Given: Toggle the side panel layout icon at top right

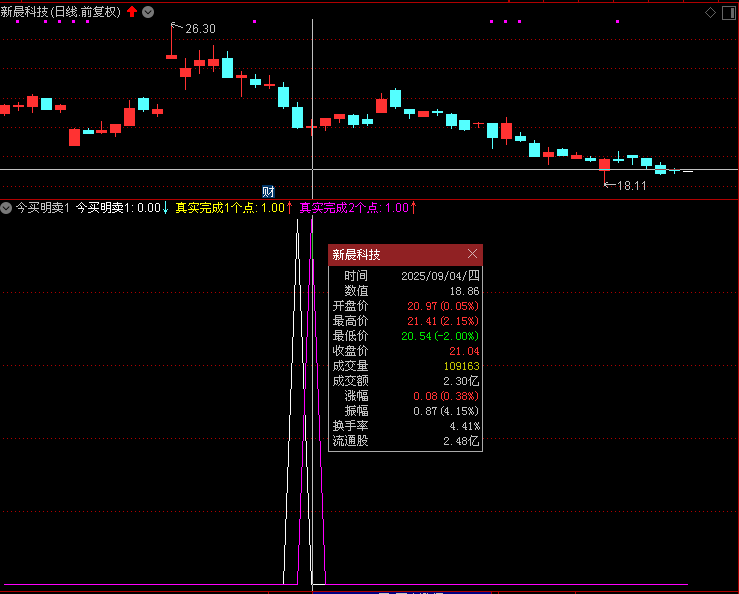Looking at the screenshot, I should click(x=729, y=13).
